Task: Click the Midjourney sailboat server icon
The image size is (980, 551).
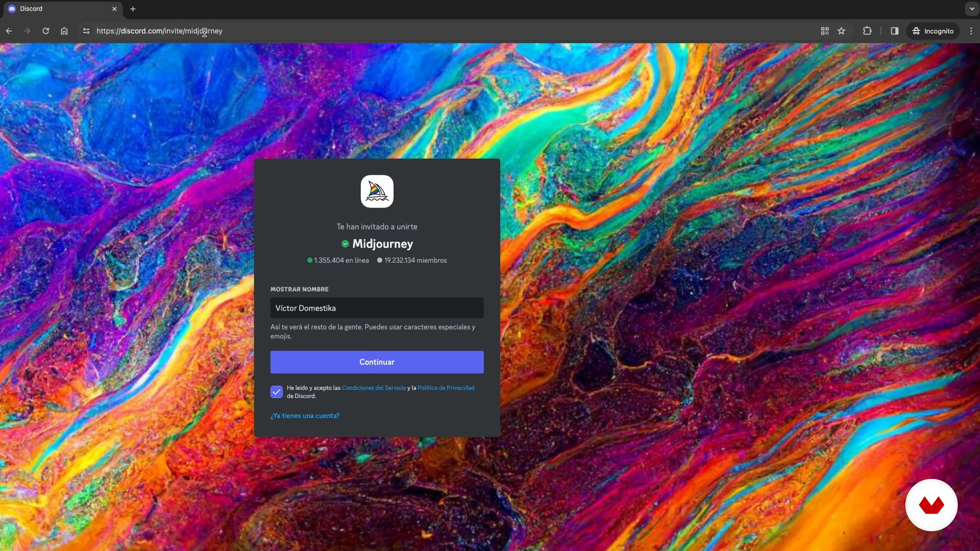Action: (377, 191)
